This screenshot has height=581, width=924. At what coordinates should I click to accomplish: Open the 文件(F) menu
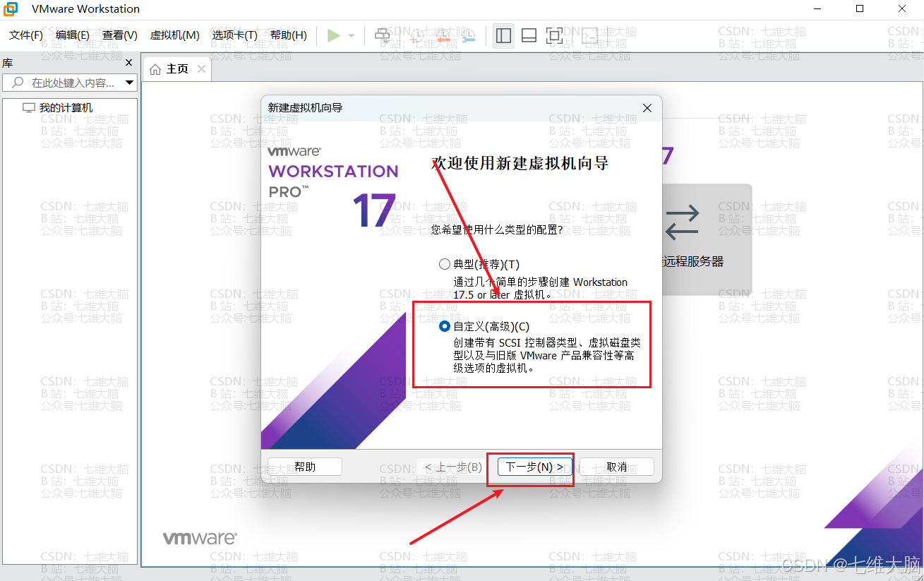coord(26,35)
